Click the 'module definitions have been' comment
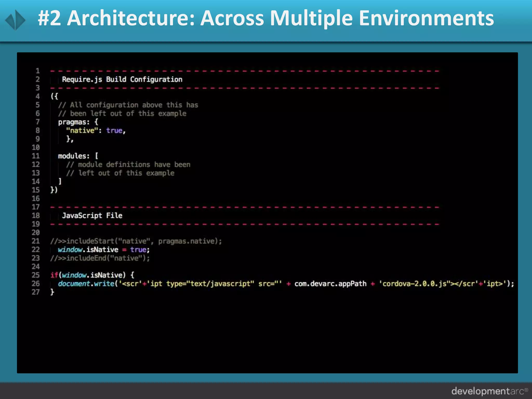 coord(128,164)
